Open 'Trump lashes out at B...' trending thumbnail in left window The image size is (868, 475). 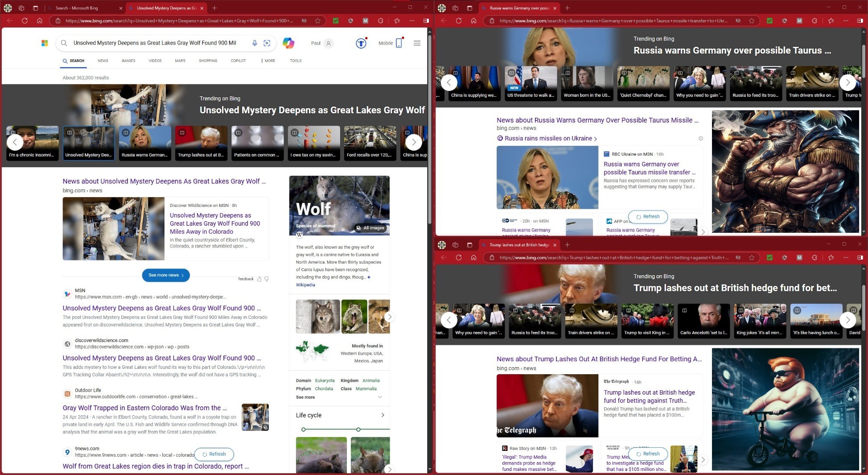(201, 143)
